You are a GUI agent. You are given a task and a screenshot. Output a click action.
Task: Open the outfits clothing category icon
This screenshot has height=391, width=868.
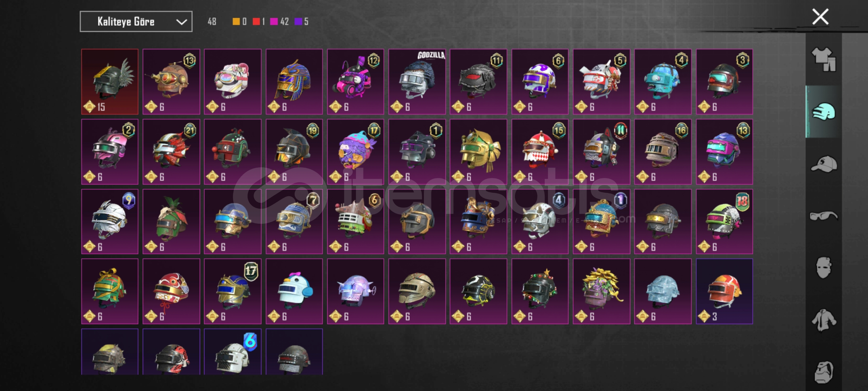824,59
